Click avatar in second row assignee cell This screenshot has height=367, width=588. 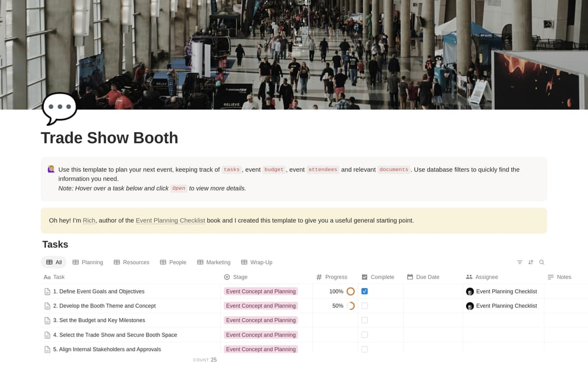pyautogui.click(x=469, y=306)
